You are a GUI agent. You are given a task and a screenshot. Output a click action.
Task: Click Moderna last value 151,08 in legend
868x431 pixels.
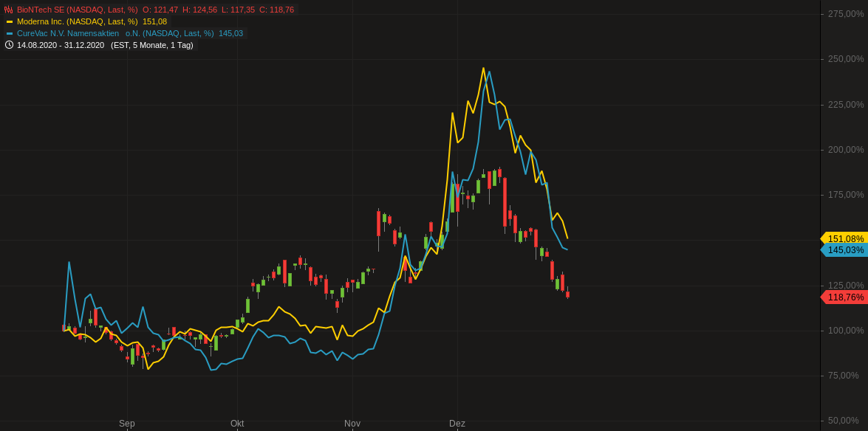click(x=154, y=21)
